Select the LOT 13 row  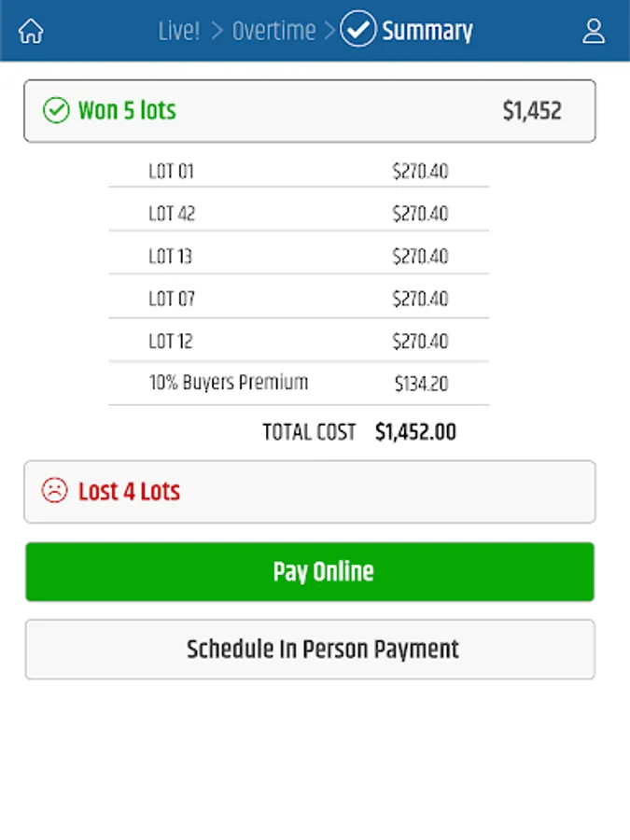click(x=299, y=256)
